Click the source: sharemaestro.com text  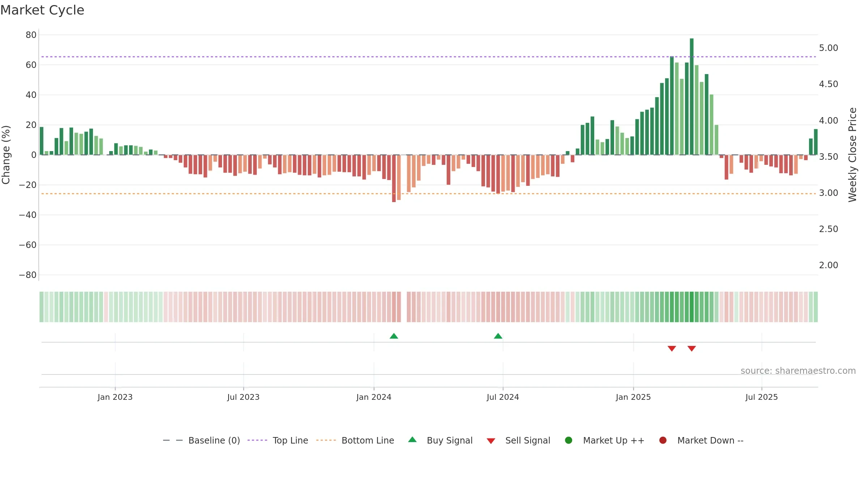coord(798,371)
